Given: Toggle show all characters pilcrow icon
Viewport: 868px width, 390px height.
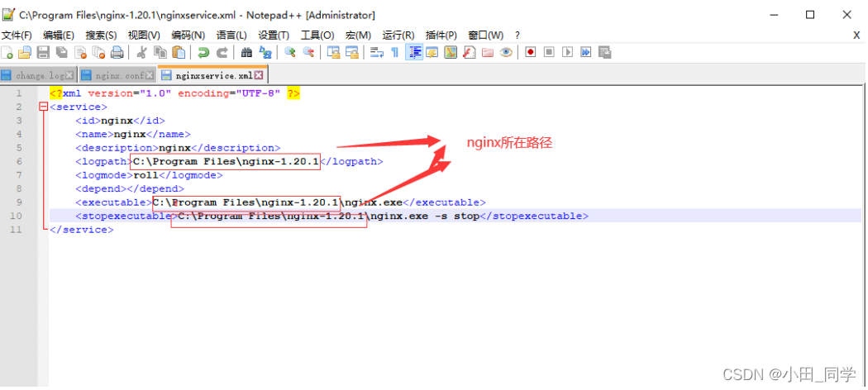Looking at the screenshot, I should click(394, 53).
